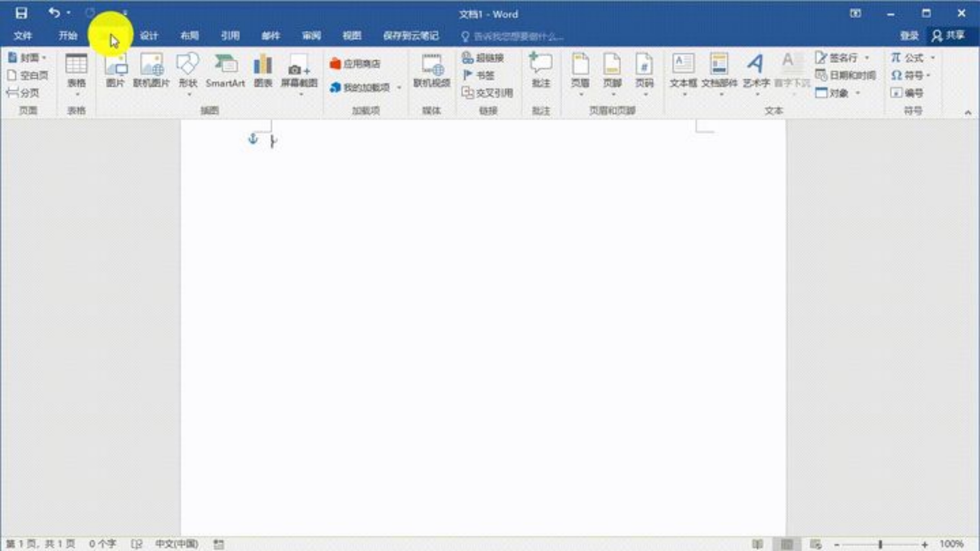The height and width of the screenshot is (551, 980).
Task: Click the word count (0 个字) indicator
Action: 103,544
